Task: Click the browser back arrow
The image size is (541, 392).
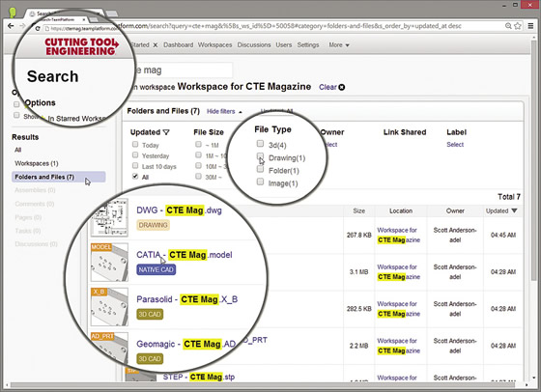Action: pyautogui.click(x=11, y=26)
